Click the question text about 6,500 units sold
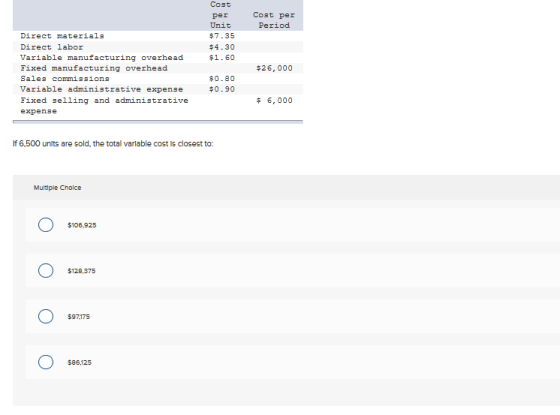The width and height of the screenshot is (560, 415). pyautogui.click(x=113, y=144)
